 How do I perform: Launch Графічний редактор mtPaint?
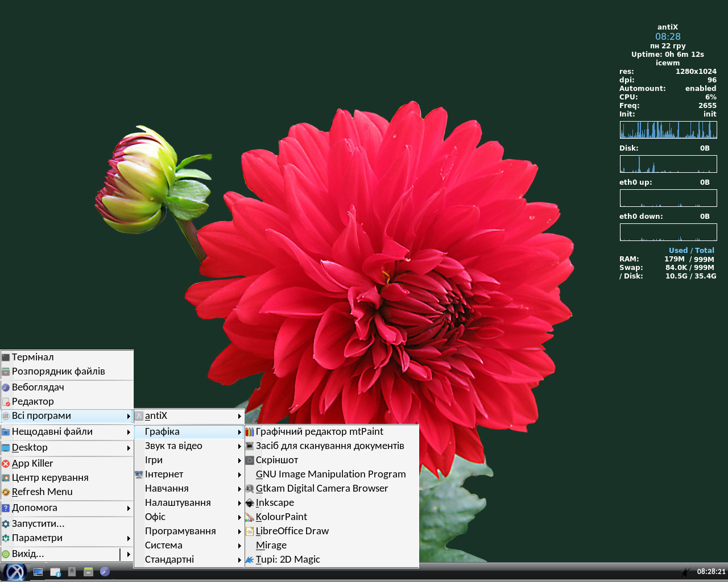tap(319, 432)
